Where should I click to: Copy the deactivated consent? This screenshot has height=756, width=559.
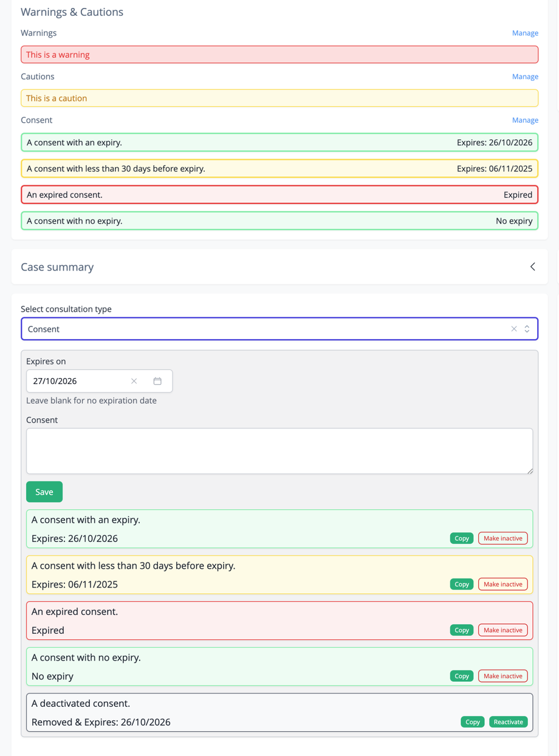pos(473,722)
